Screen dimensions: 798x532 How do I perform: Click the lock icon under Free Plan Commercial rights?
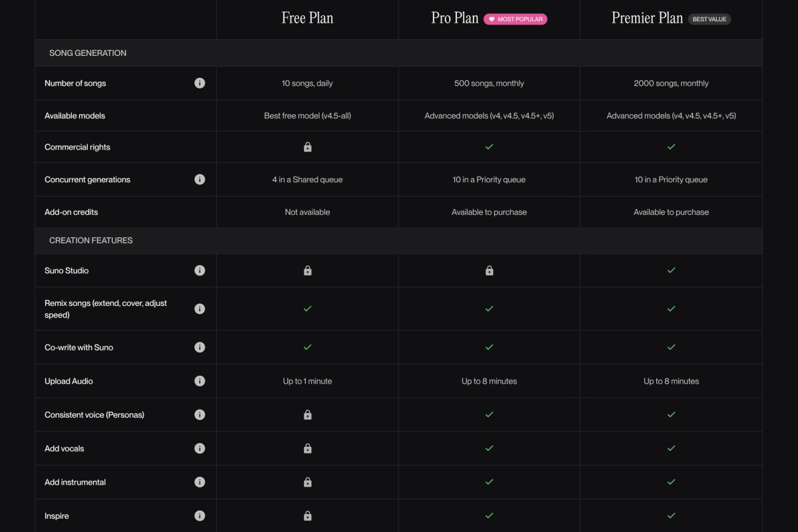(307, 146)
